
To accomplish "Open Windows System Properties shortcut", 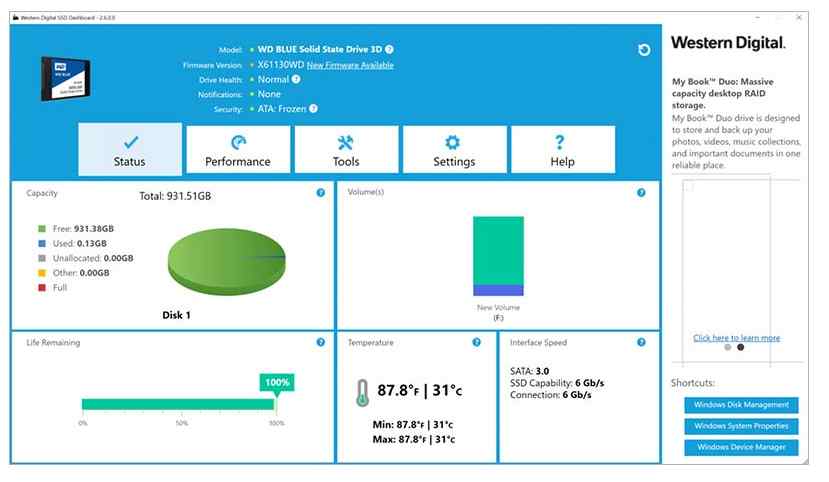I will pos(741,426).
